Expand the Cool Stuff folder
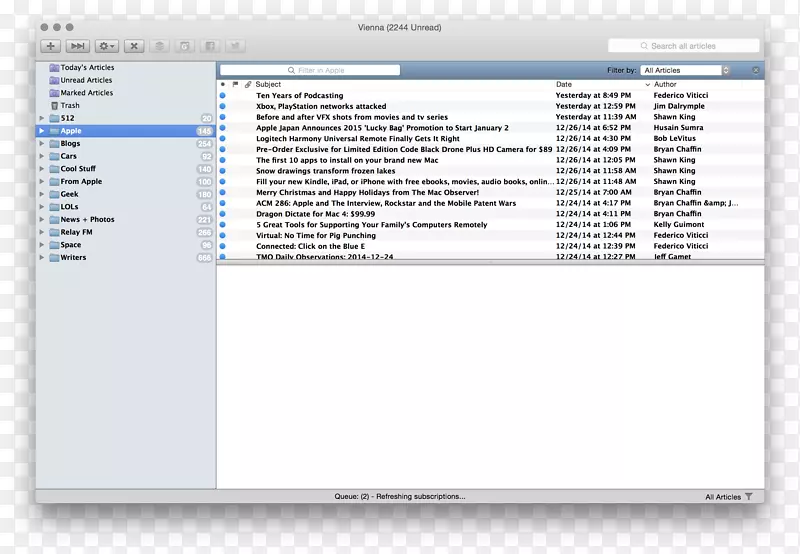 click(x=42, y=169)
